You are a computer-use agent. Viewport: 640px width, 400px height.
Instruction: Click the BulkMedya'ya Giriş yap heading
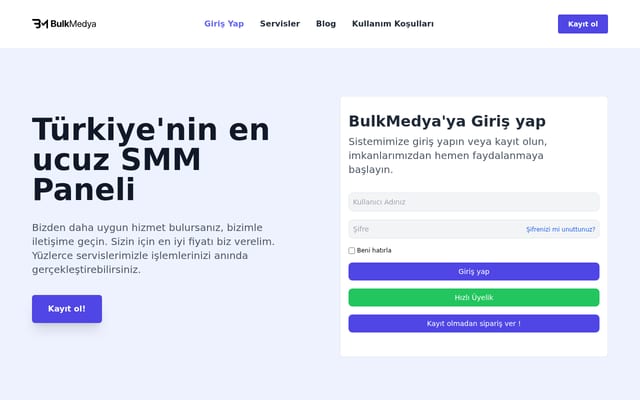pyautogui.click(x=447, y=121)
